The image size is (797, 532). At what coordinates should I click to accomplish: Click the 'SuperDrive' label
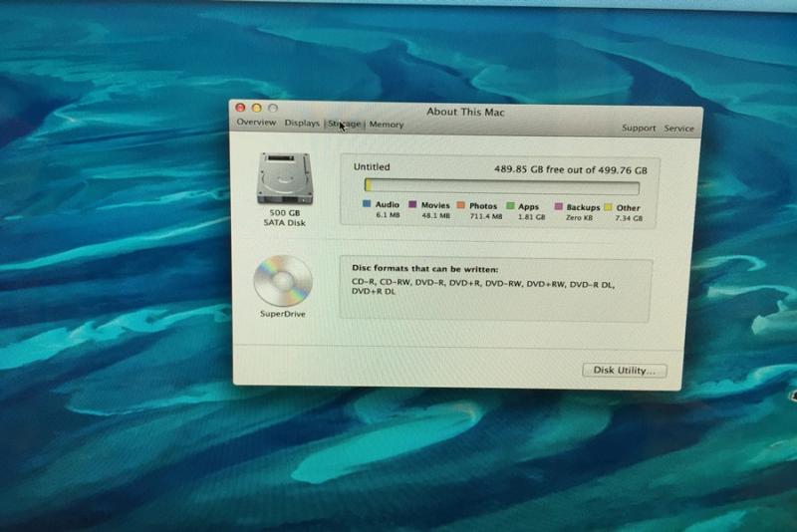coord(283,314)
